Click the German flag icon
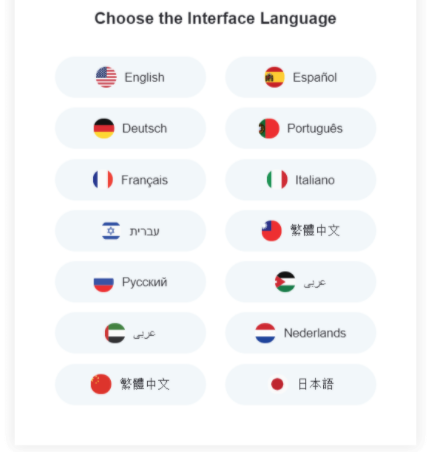Viewport: 430px width, 452px height. pos(104,128)
